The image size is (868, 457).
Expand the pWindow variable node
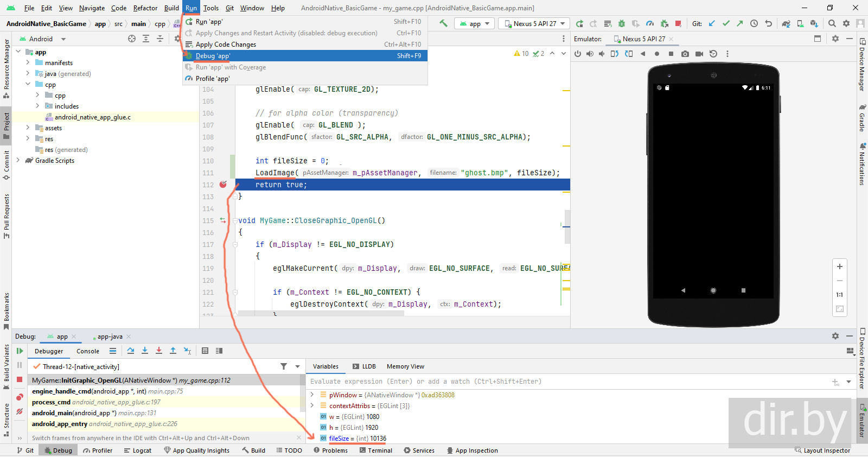tap(312, 395)
